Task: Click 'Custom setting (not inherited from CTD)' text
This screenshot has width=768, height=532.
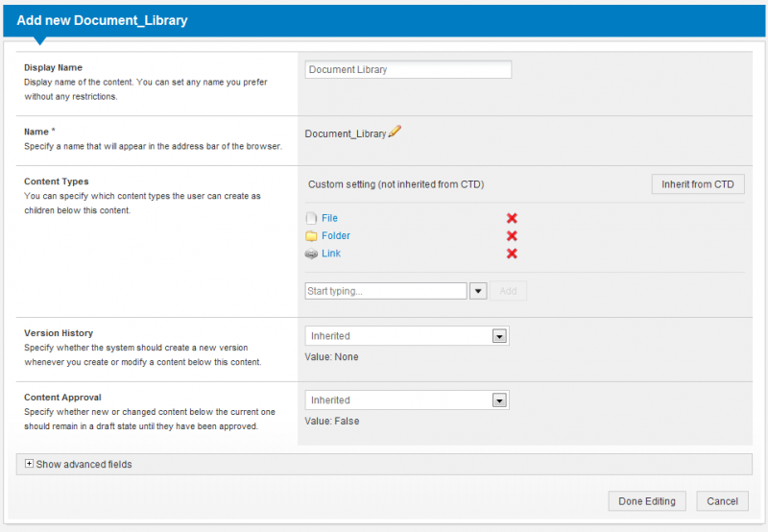Action: pyautogui.click(x=396, y=184)
